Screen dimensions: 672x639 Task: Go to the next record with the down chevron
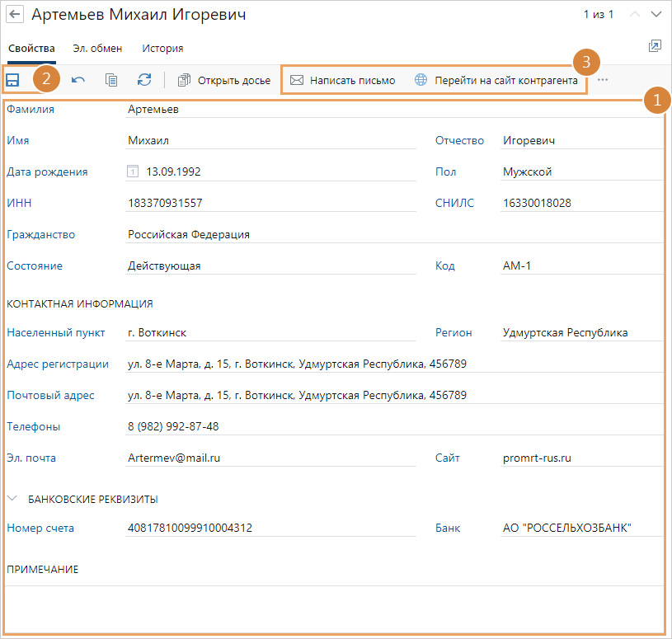pos(656,15)
